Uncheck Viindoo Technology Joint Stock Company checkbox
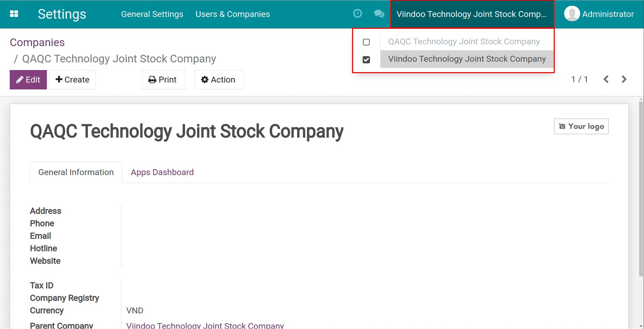This screenshot has width=644, height=329. click(366, 60)
